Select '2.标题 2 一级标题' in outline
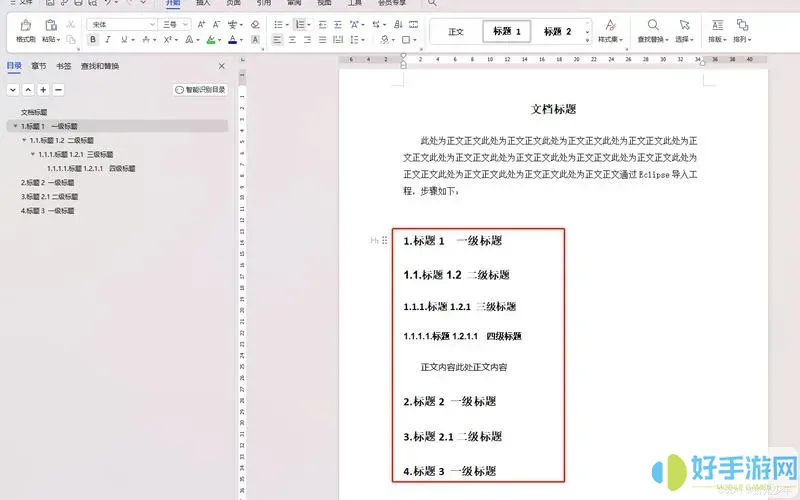 point(47,183)
